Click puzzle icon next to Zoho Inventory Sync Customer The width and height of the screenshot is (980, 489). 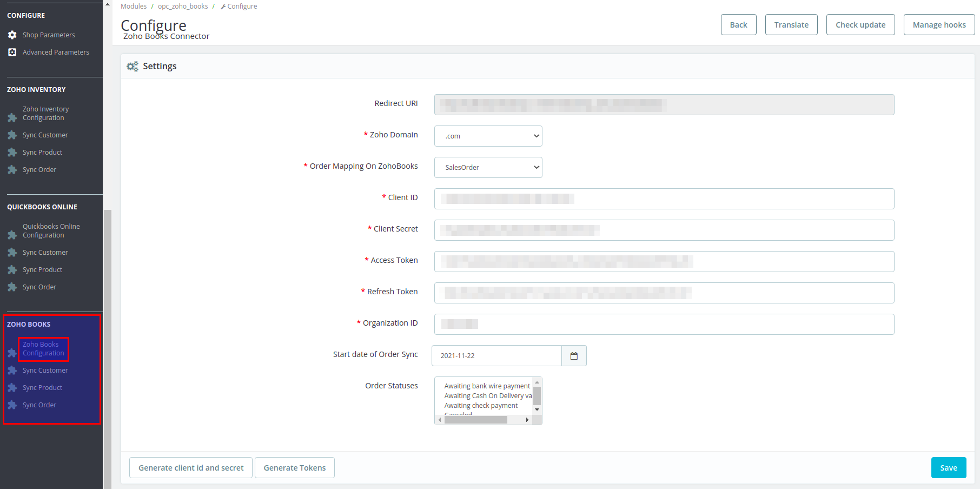[12, 135]
